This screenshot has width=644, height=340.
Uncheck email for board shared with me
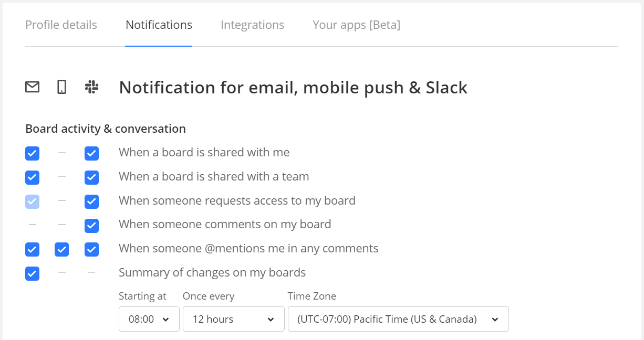tap(32, 153)
